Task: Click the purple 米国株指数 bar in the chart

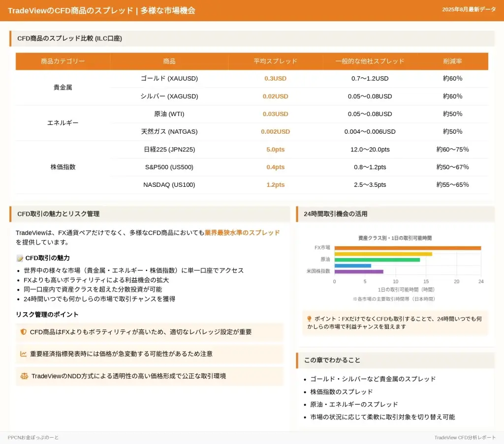Action: click(x=359, y=271)
